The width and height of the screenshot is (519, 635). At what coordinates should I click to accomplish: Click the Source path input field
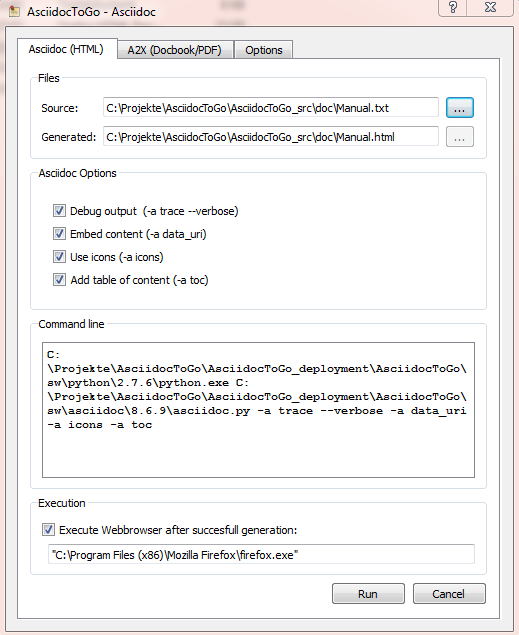(x=270, y=108)
